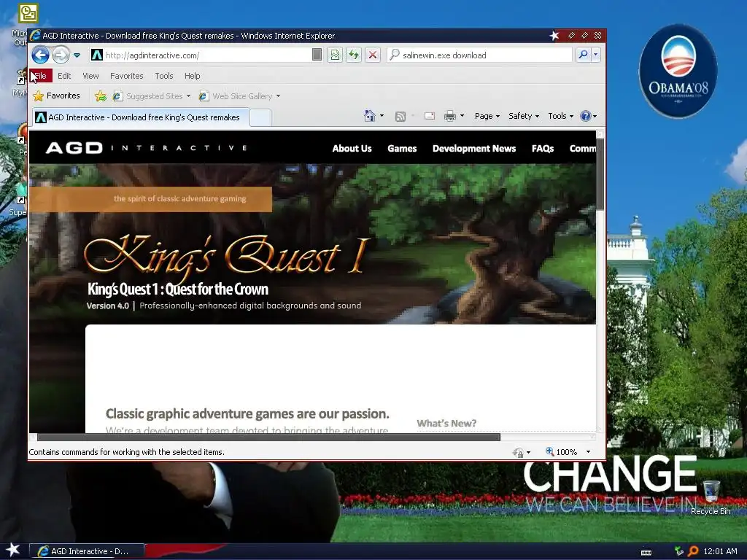
Task: Click the red X Stop button
Action: coord(373,55)
